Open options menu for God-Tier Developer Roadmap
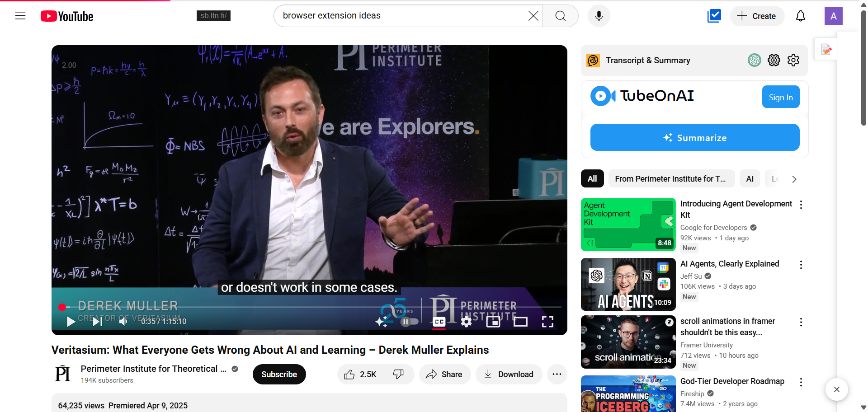Viewport: 868px width, 412px height. [x=801, y=382]
